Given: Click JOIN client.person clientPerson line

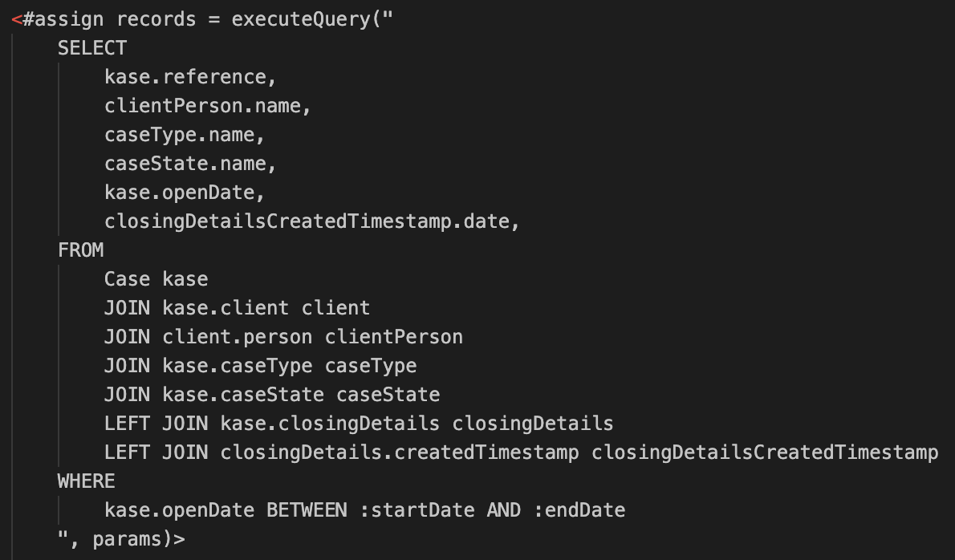Looking at the screenshot, I should coord(283,337).
